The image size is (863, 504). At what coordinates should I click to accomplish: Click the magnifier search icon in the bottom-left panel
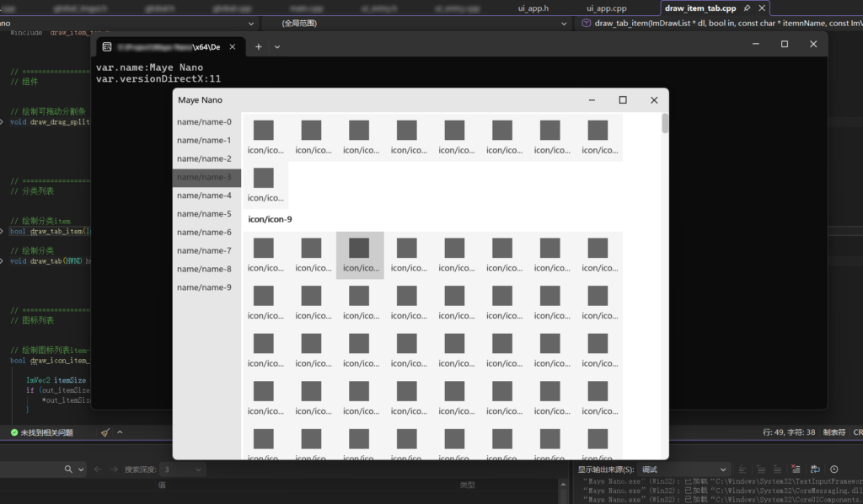[68, 469]
